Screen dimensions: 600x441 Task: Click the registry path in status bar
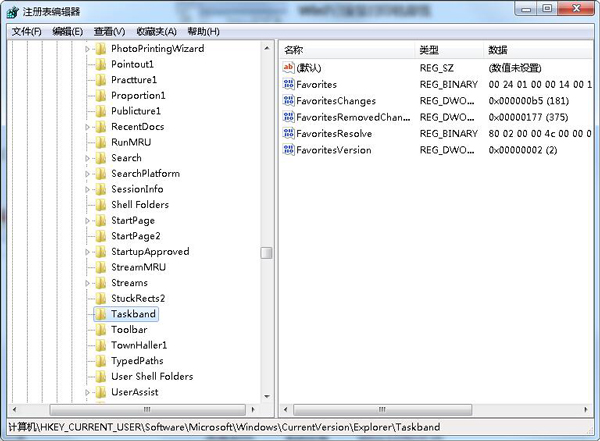point(224,427)
